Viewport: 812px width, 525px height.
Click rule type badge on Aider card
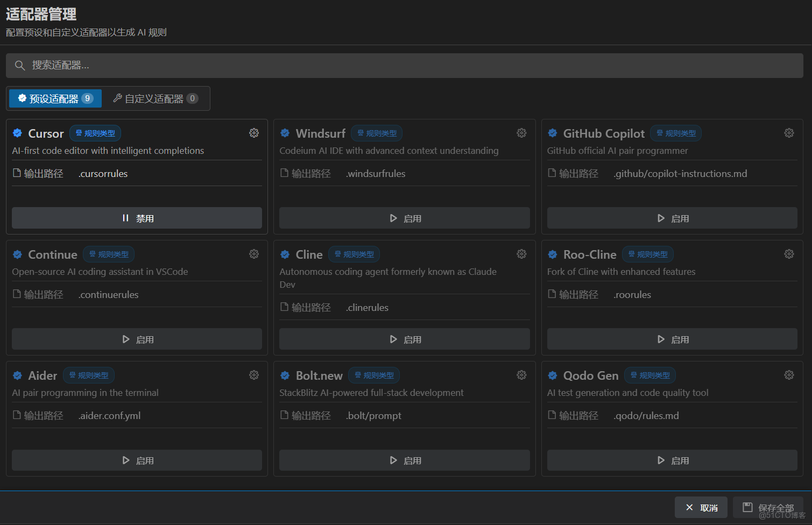[x=89, y=375]
